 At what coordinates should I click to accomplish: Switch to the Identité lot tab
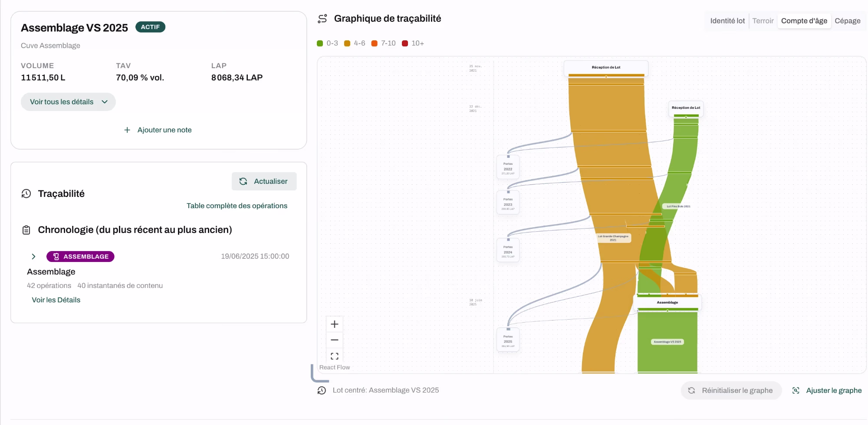pos(727,21)
